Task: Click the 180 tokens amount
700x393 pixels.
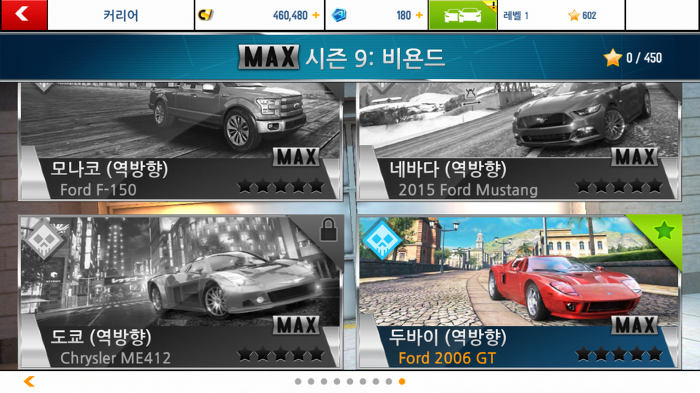Action: click(x=404, y=16)
